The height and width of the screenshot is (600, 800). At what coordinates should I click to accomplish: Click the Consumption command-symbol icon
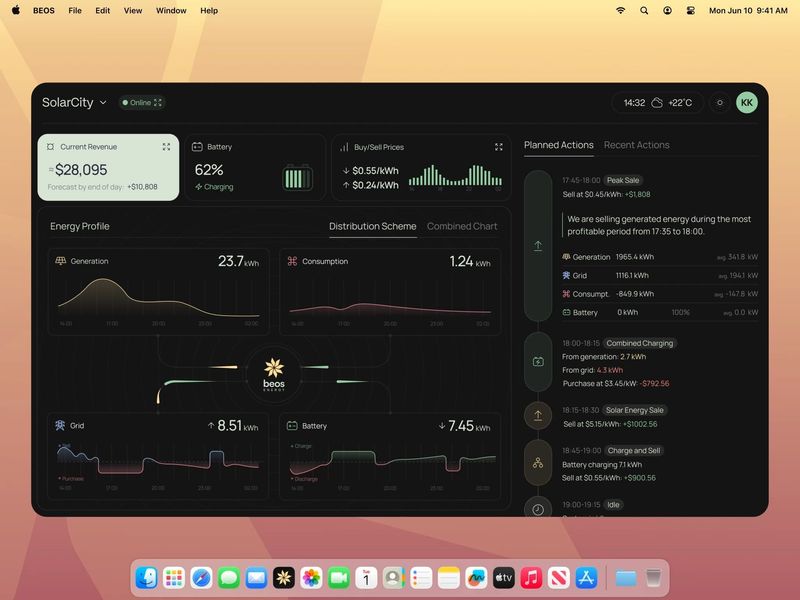click(292, 261)
